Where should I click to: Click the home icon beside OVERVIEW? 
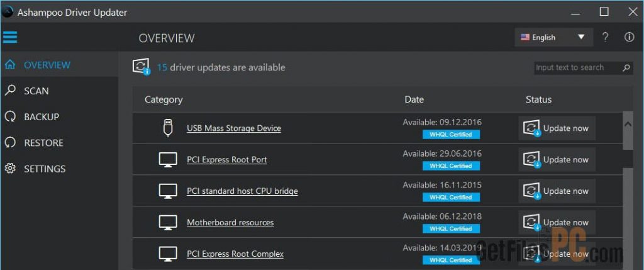coord(10,65)
